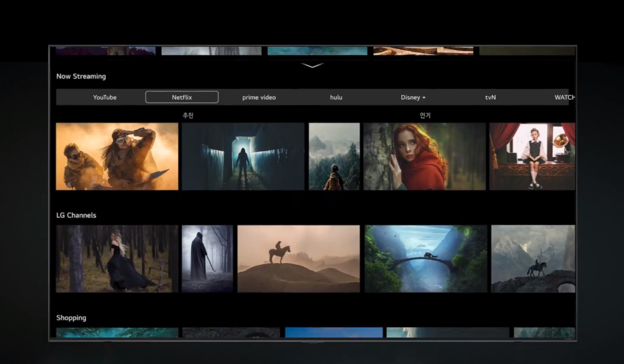This screenshot has height=364, width=624.
Task: Select the YouTube streaming tab
Action: click(105, 97)
